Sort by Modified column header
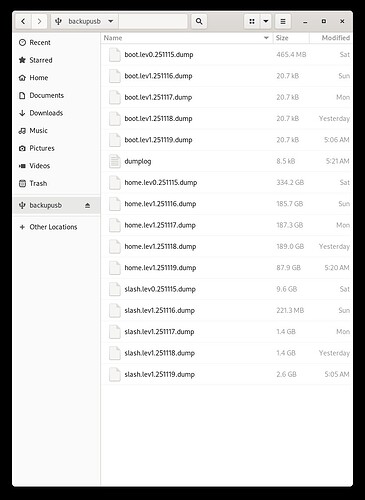The image size is (365, 500). (x=331, y=38)
